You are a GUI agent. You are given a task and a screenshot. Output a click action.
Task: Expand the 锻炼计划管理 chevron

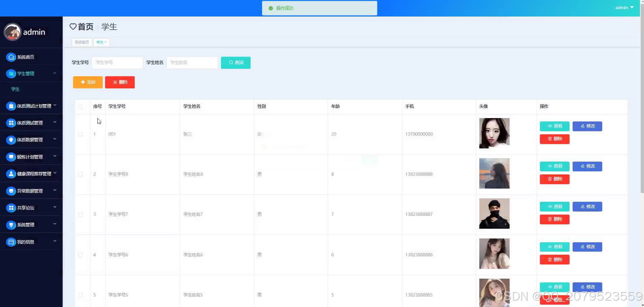point(55,156)
